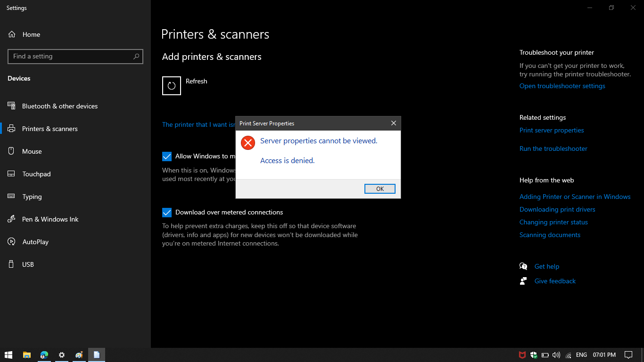The width and height of the screenshot is (644, 362).
Task: Open Print server properties link
Action: coord(552,130)
